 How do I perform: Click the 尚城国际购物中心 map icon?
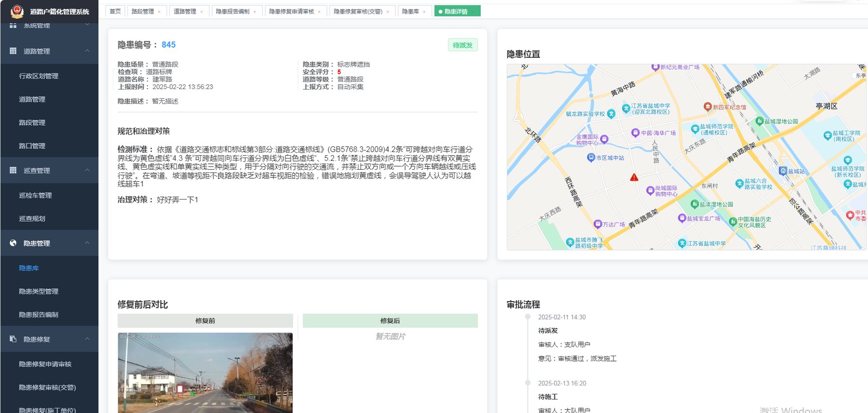(x=650, y=190)
